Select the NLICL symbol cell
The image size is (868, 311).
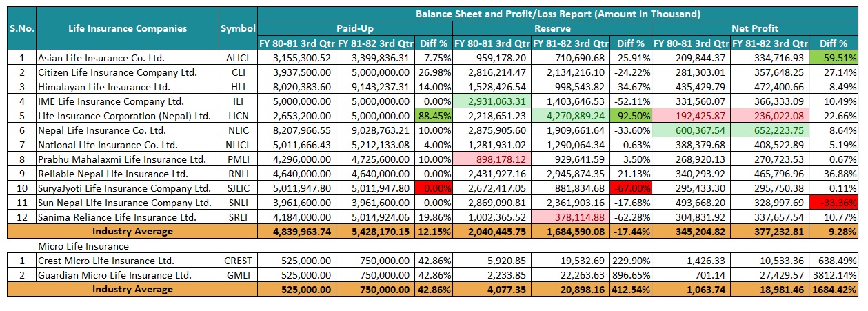coord(238,144)
